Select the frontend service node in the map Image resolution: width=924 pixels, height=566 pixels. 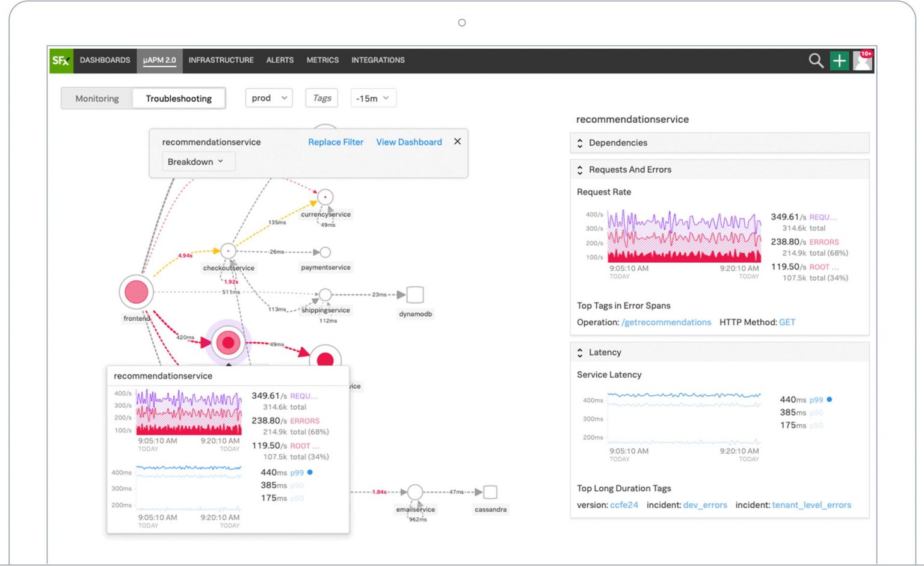click(136, 292)
